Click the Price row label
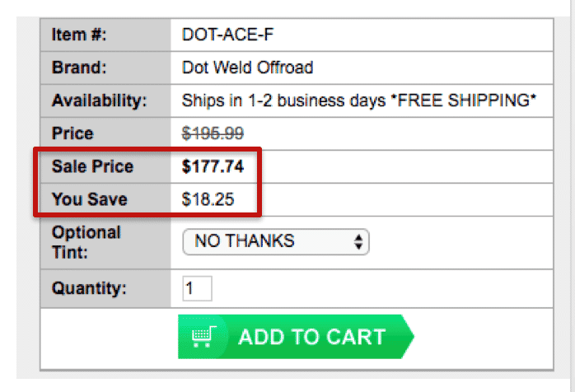Image resolution: width=575 pixels, height=392 pixels. pos(72,133)
